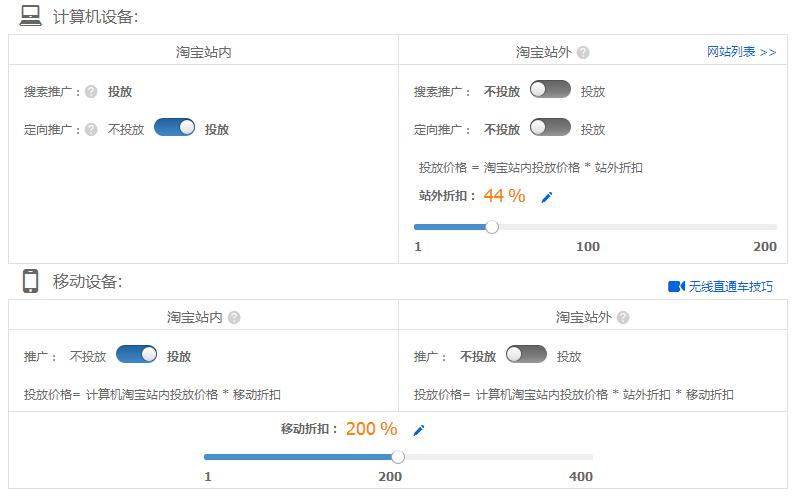Image resolution: width=795 pixels, height=503 pixels.
Task: Enable computer 淘宝站外 搜索推广 switch
Action: pyautogui.click(x=550, y=90)
